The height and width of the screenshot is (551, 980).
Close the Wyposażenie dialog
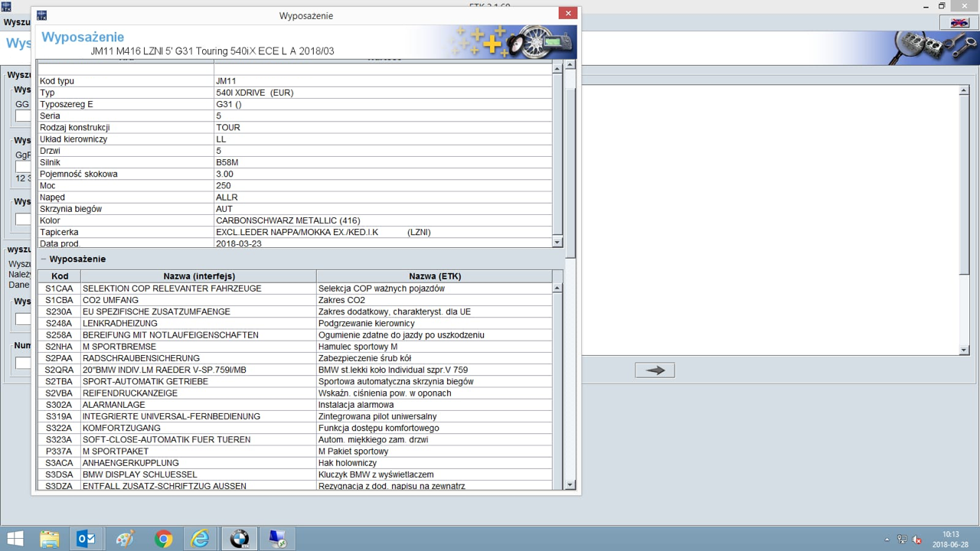click(x=568, y=13)
